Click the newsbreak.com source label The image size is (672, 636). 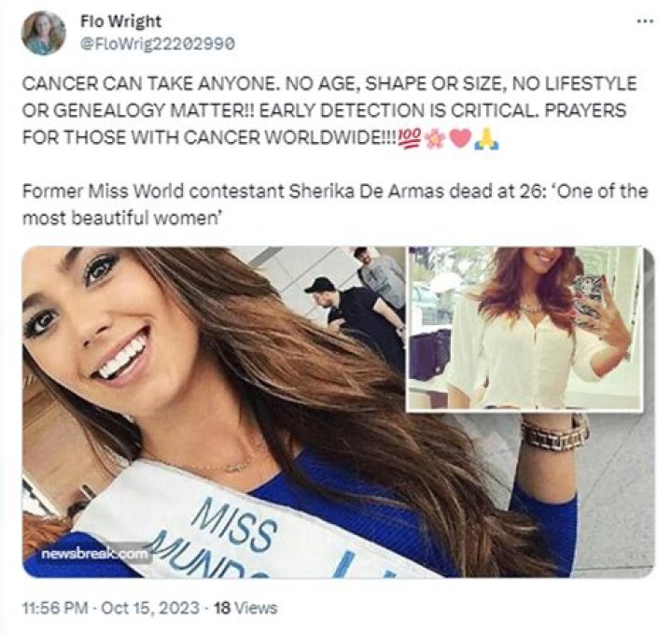coord(94,554)
